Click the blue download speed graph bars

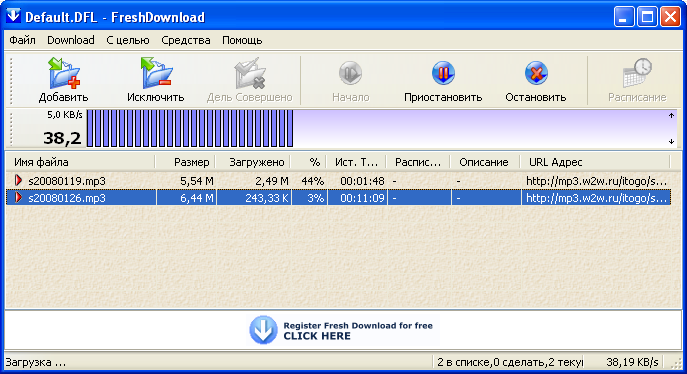pyautogui.click(x=190, y=128)
